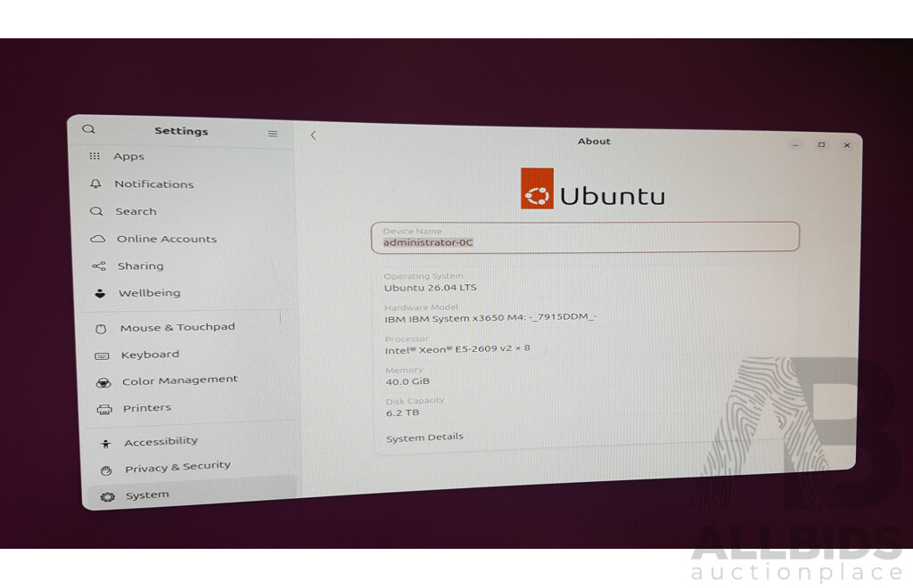The image size is (913, 588).
Task: Click the Color Management icon
Action: pos(103,383)
